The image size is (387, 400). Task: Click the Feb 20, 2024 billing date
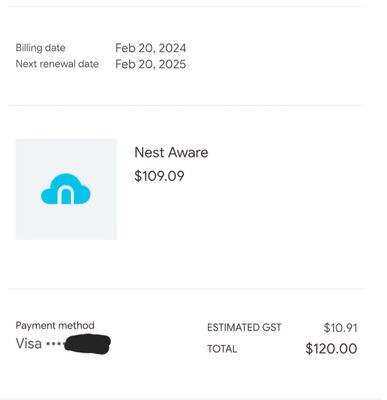(x=151, y=48)
